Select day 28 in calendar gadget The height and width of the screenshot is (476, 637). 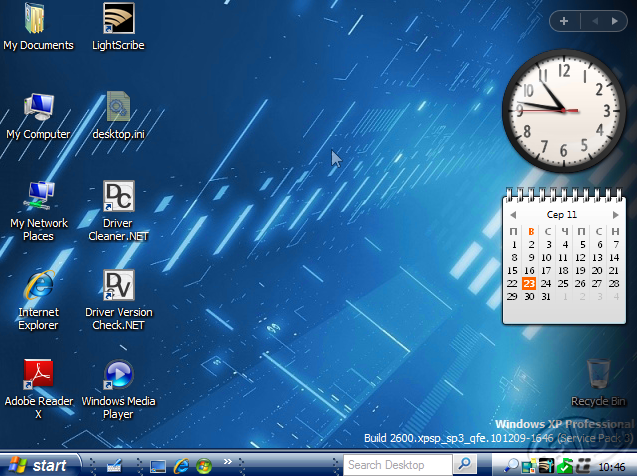click(614, 283)
